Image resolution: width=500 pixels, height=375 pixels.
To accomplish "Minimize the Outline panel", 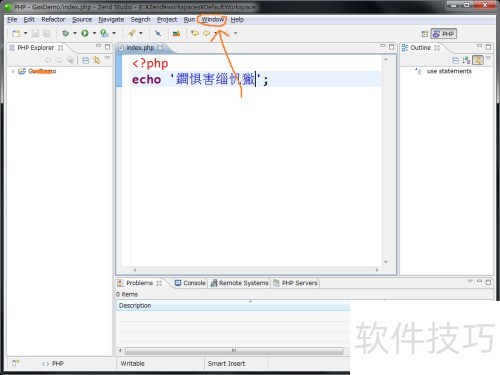I will pyautogui.click(x=479, y=46).
